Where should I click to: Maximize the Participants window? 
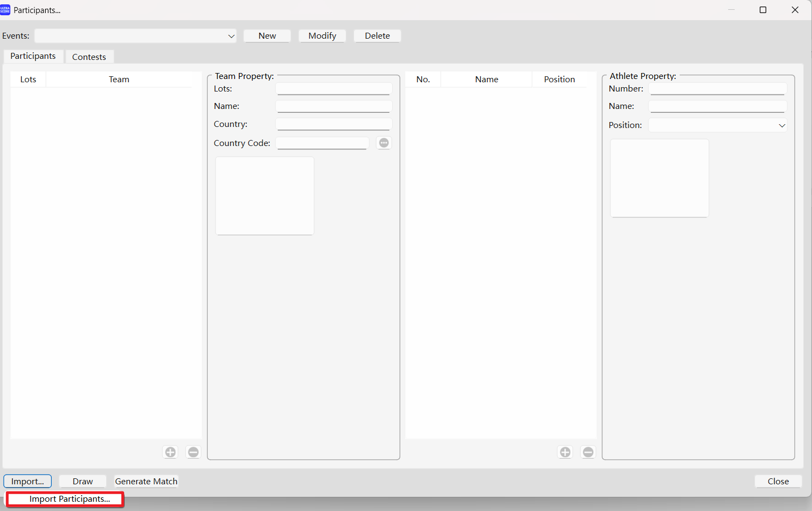point(763,10)
